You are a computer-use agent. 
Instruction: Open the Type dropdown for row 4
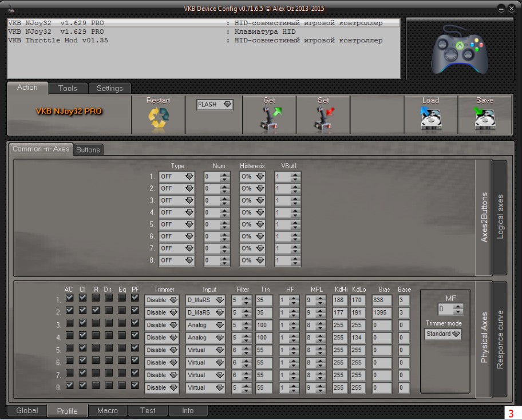point(177,213)
